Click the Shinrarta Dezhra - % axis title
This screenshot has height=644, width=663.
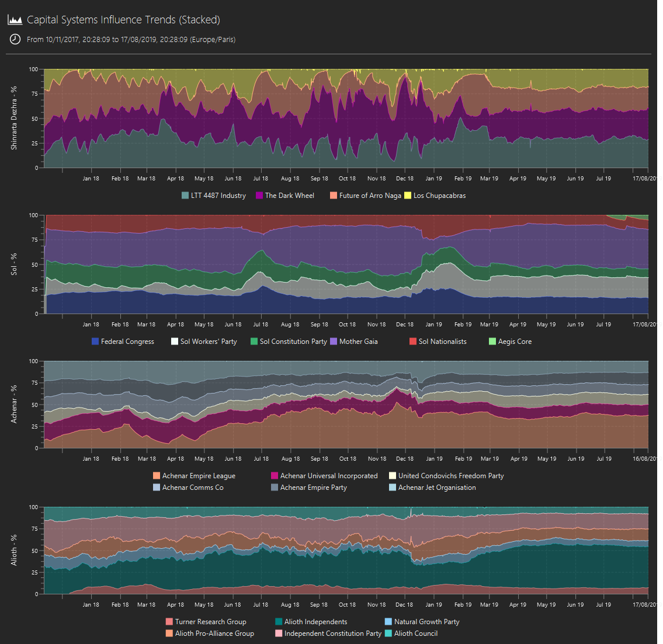coord(14,119)
